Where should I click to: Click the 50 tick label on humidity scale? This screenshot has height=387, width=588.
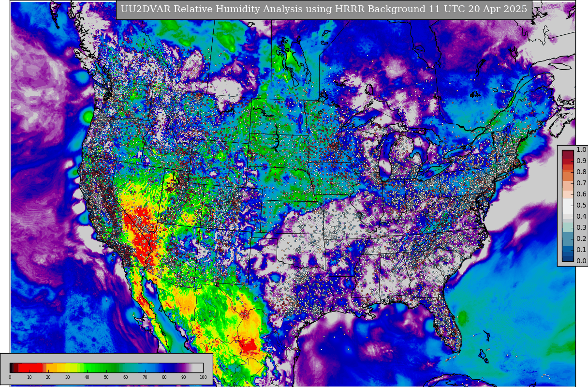106,377
